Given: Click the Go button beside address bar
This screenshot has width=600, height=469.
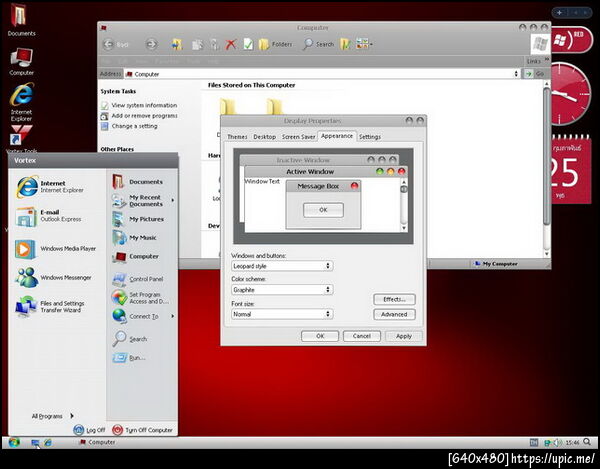Looking at the screenshot, I should 535,73.
